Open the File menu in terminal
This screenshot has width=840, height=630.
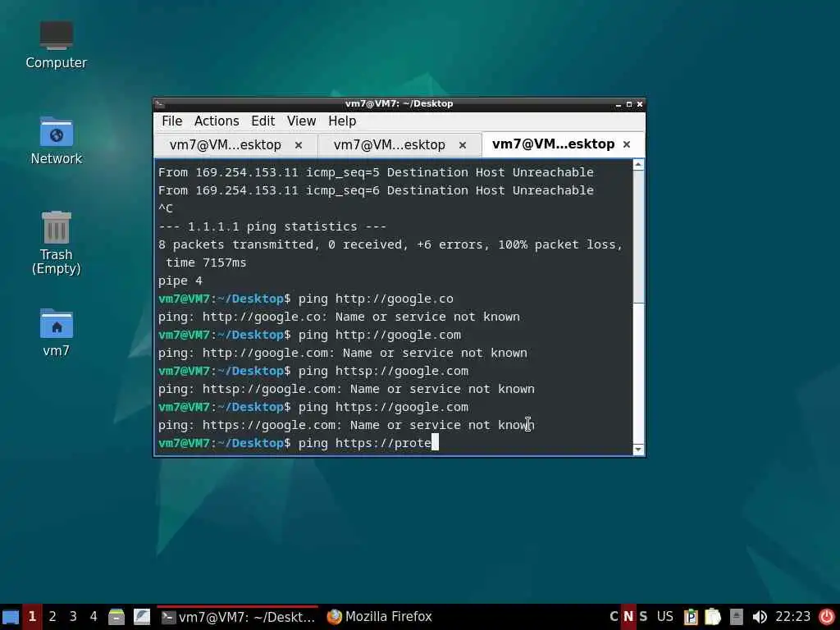(x=172, y=121)
